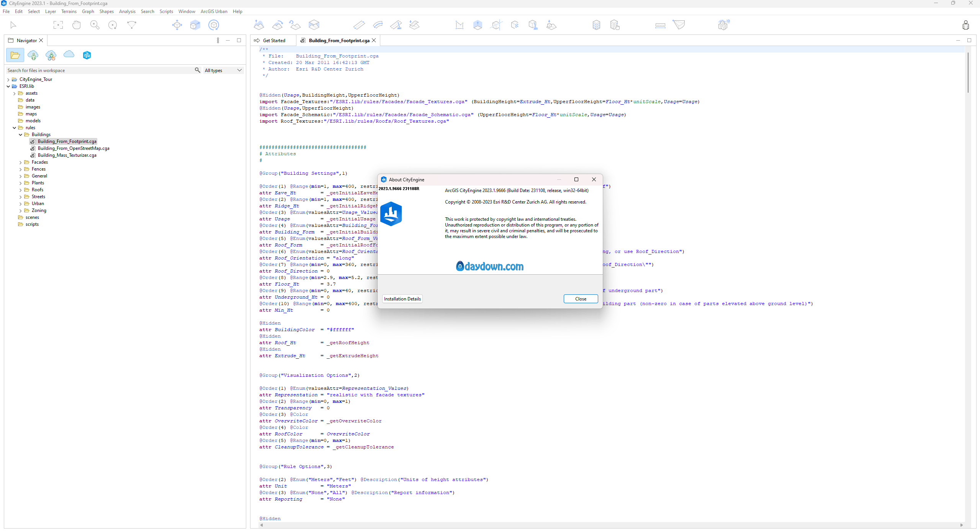
Task: Click the editor vertical scrollbar
Action: click(x=968, y=73)
